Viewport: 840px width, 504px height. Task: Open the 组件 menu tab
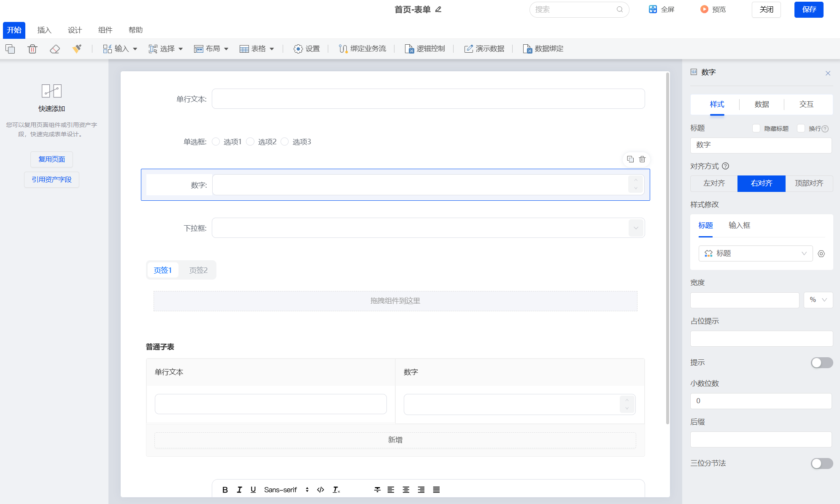click(x=105, y=30)
